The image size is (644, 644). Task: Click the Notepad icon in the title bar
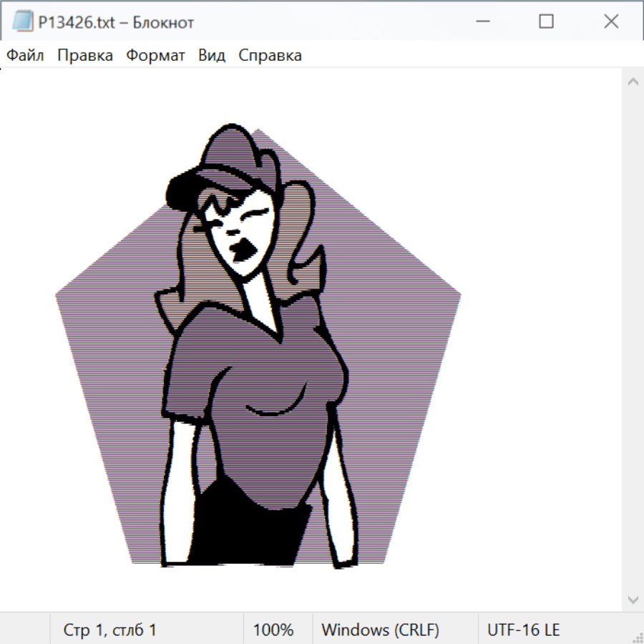(22, 21)
